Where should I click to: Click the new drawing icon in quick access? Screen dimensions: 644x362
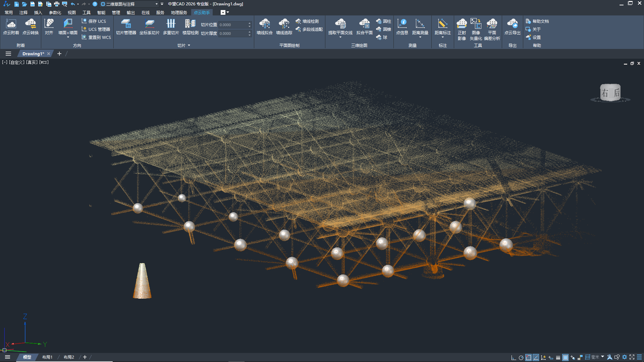click(x=16, y=4)
